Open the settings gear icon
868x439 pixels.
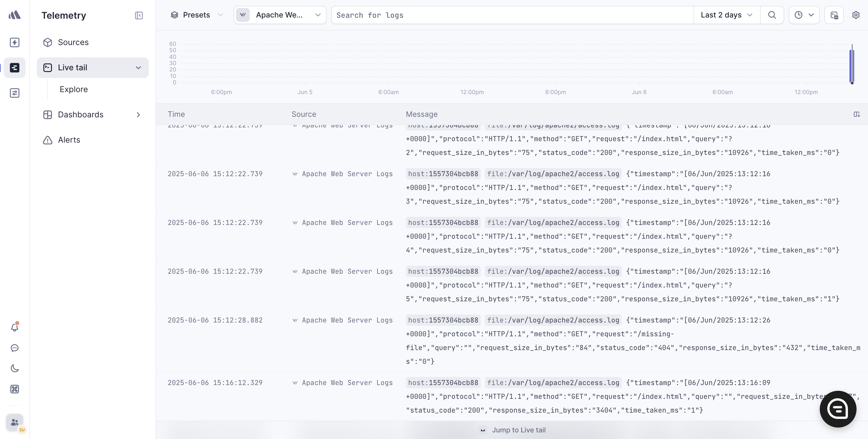point(856,15)
